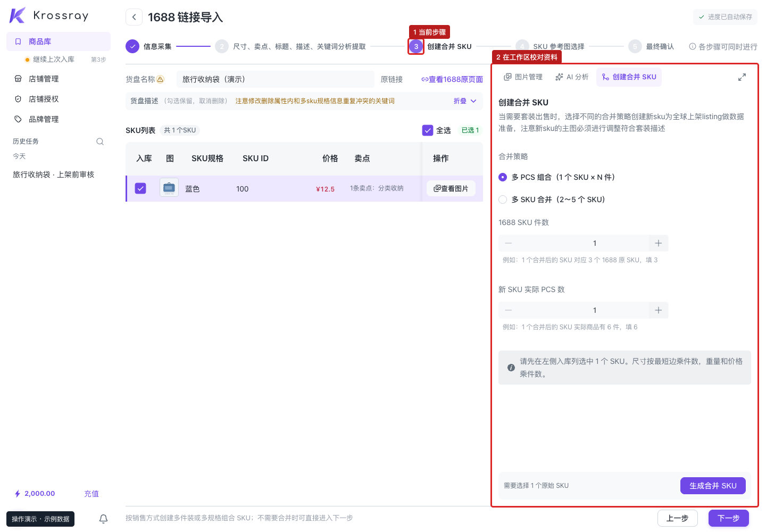
Task: Select step 3 创建合并 SKU circle
Action: tap(416, 46)
